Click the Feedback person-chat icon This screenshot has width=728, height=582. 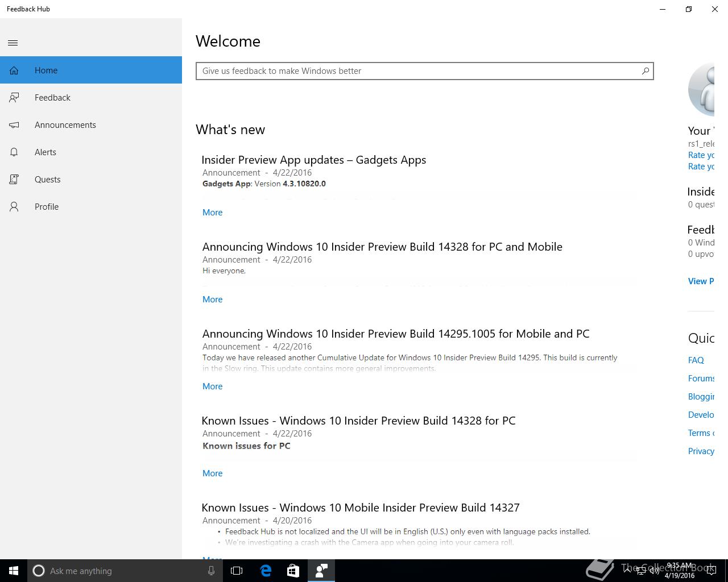tap(14, 98)
